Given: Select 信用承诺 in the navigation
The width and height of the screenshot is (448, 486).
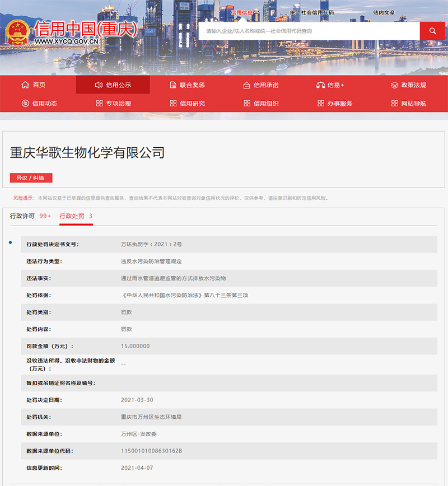Looking at the screenshot, I should 266,85.
